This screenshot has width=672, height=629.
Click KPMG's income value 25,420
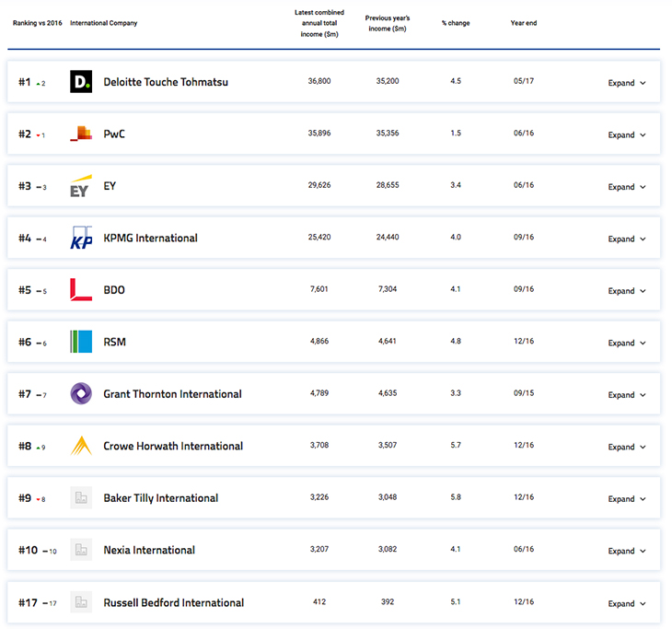(x=319, y=237)
